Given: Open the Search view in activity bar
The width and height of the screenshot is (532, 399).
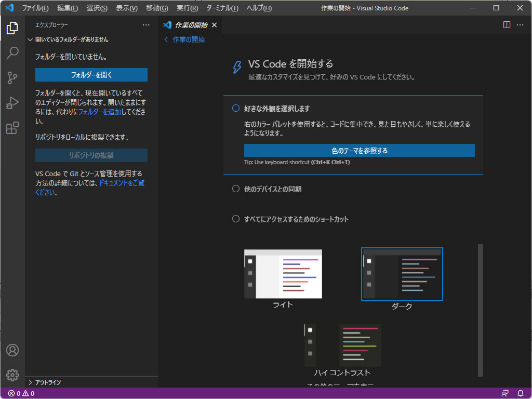Looking at the screenshot, I should (12, 53).
